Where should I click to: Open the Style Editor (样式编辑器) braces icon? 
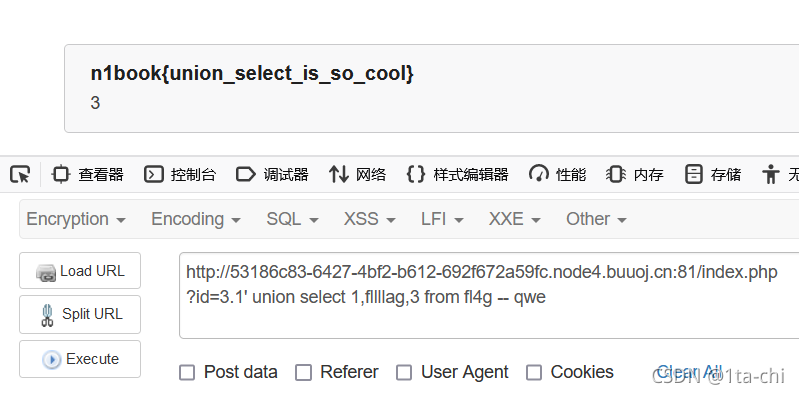point(416,175)
